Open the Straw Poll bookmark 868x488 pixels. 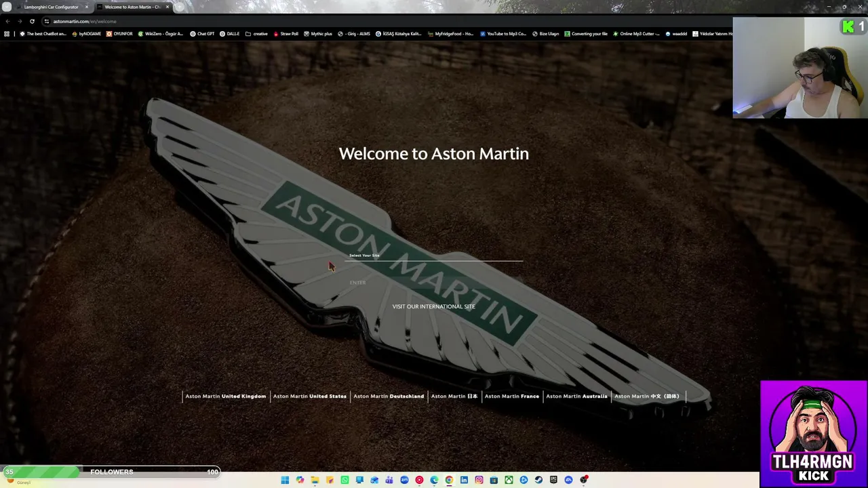point(285,34)
